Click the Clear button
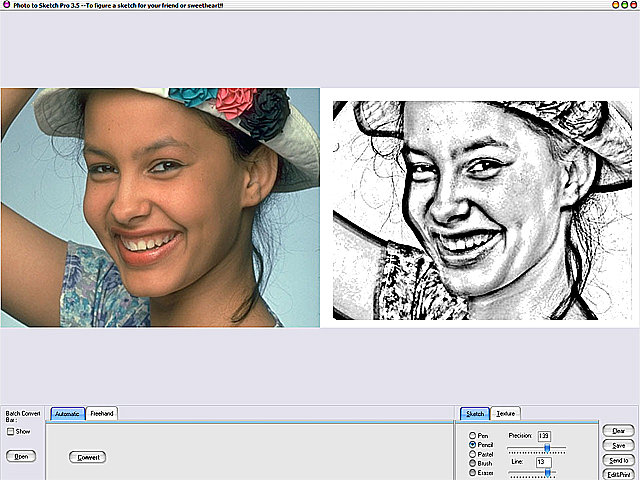The height and width of the screenshot is (480, 640). tap(617, 430)
